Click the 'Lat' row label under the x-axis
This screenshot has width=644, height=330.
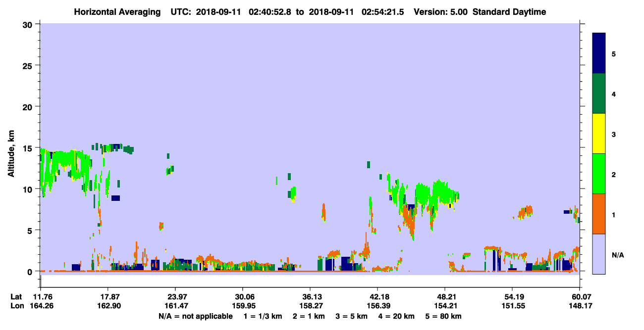click(x=16, y=297)
